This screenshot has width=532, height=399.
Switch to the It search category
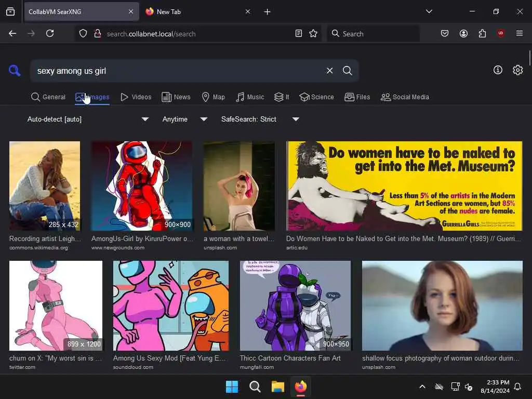pos(282,97)
